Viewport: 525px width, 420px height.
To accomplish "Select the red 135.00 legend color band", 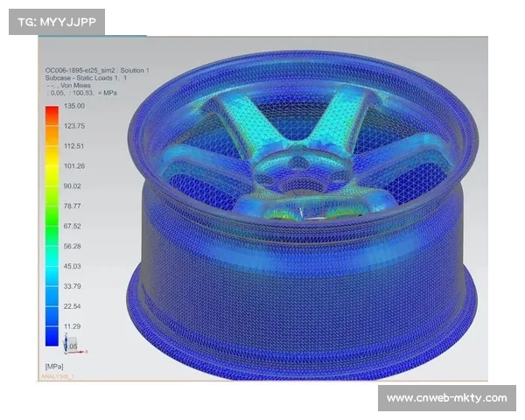I will click(x=52, y=112).
